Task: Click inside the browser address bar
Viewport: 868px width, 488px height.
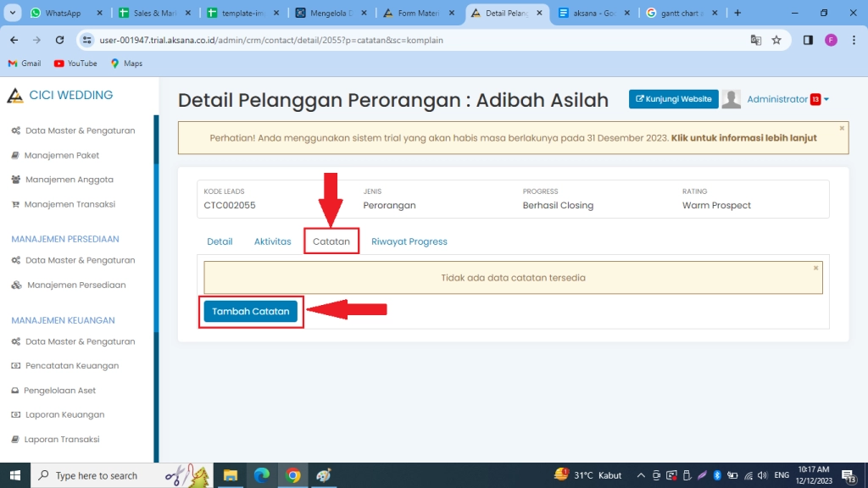Action: tap(339, 39)
